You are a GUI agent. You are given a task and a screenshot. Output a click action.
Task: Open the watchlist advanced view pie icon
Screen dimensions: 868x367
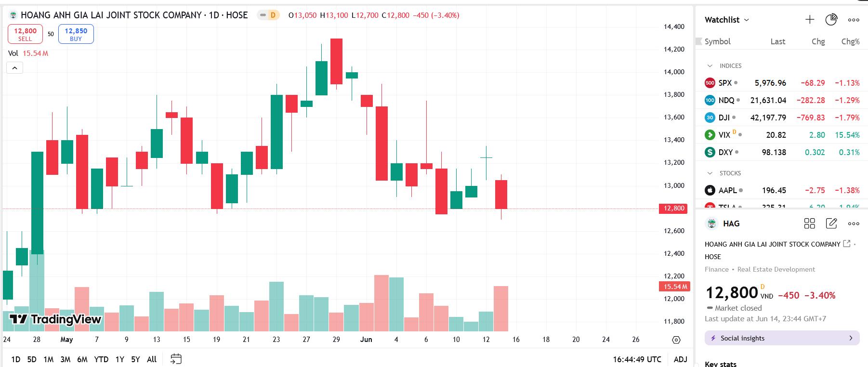(831, 20)
